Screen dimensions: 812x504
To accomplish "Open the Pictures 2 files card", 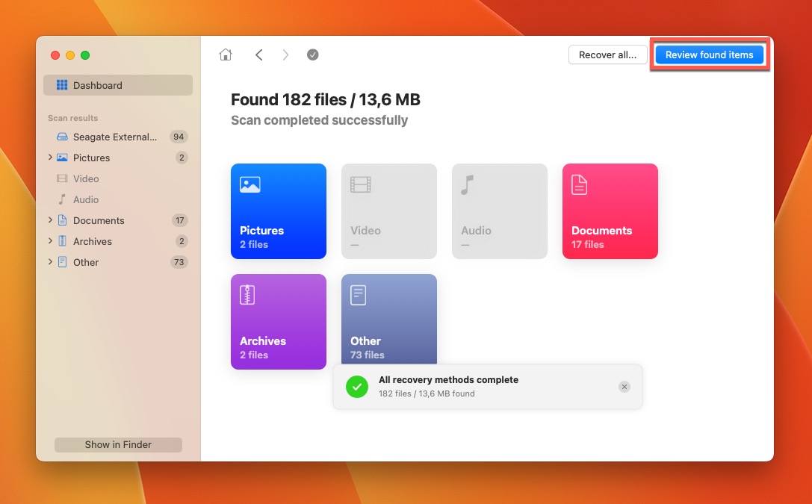I will tap(279, 211).
